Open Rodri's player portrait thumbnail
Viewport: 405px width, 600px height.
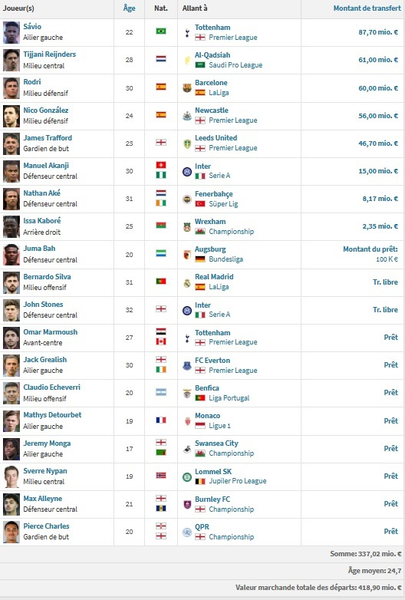click(11, 88)
